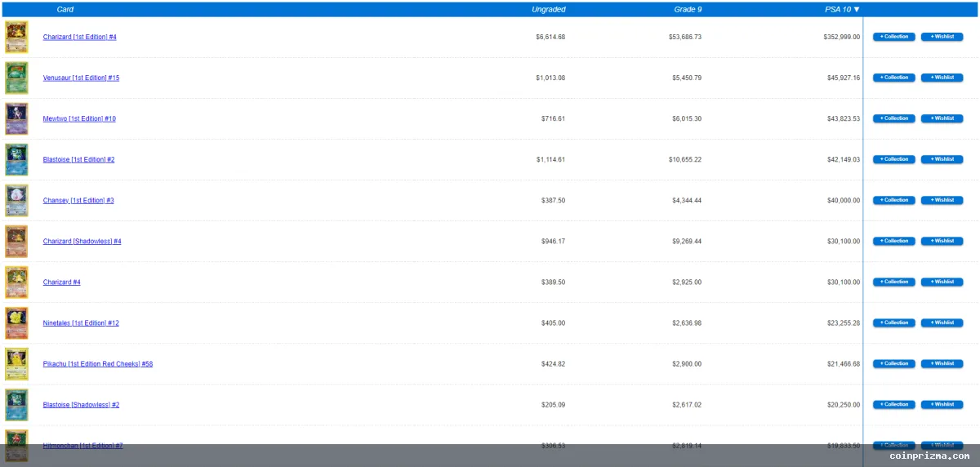
Task: Add Venusaur 1st Edition to Wishlist
Action: click(x=942, y=78)
